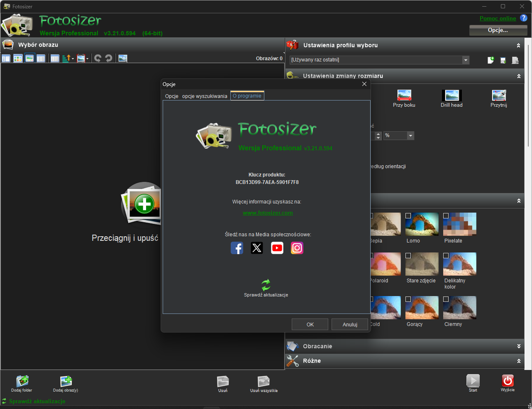Click the Usuń wszystkie icon
Screen dimensions: 532x409
tap(264, 381)
